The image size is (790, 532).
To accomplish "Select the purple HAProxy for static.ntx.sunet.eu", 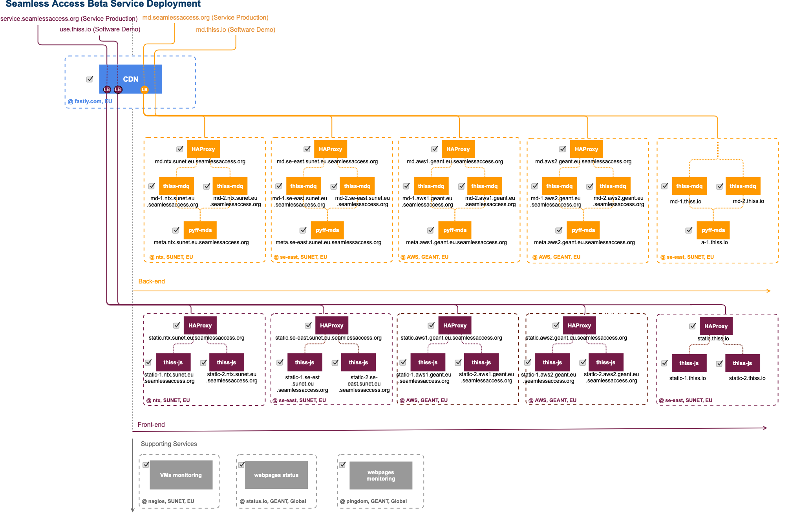I will click(200, 325).
